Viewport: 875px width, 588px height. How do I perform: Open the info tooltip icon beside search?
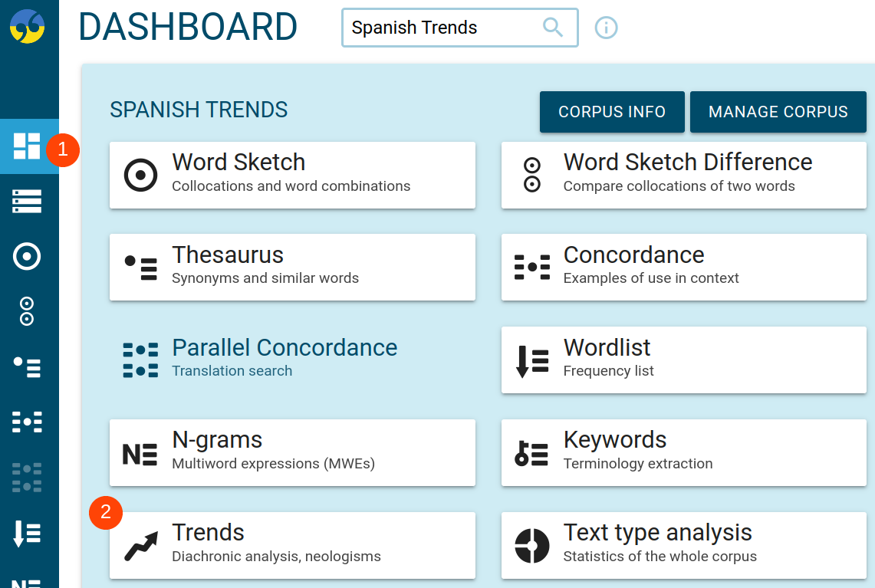coord(606,27)
